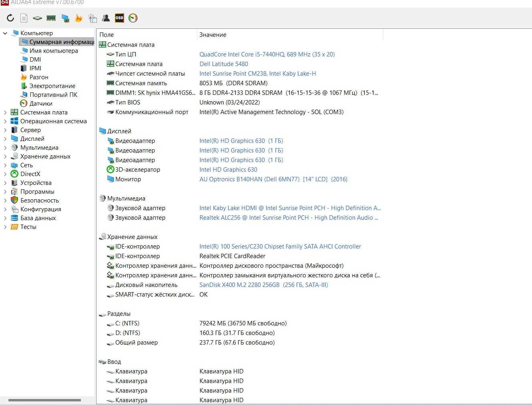
Task: Open the SATA AHCI Controller link
Action: tap(280, 247)
